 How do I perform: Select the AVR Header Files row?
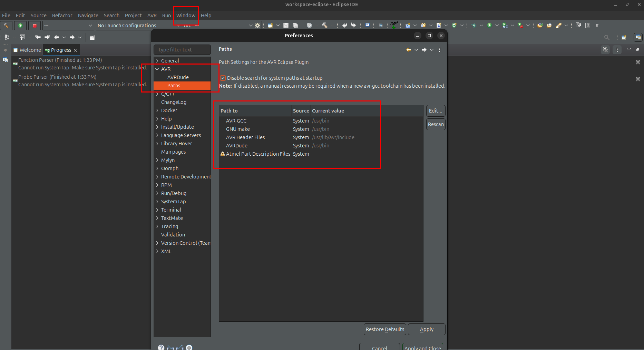(x=321, y=137)
